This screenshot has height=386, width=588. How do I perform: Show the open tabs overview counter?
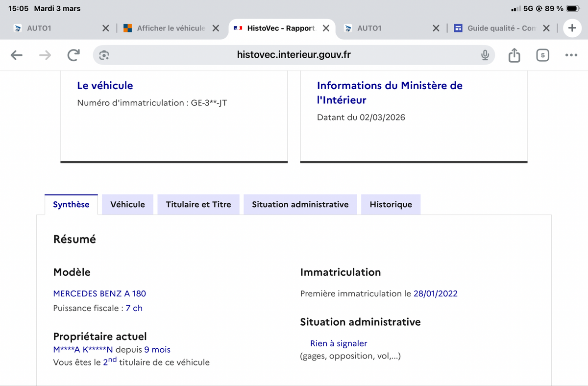(542, 55)
